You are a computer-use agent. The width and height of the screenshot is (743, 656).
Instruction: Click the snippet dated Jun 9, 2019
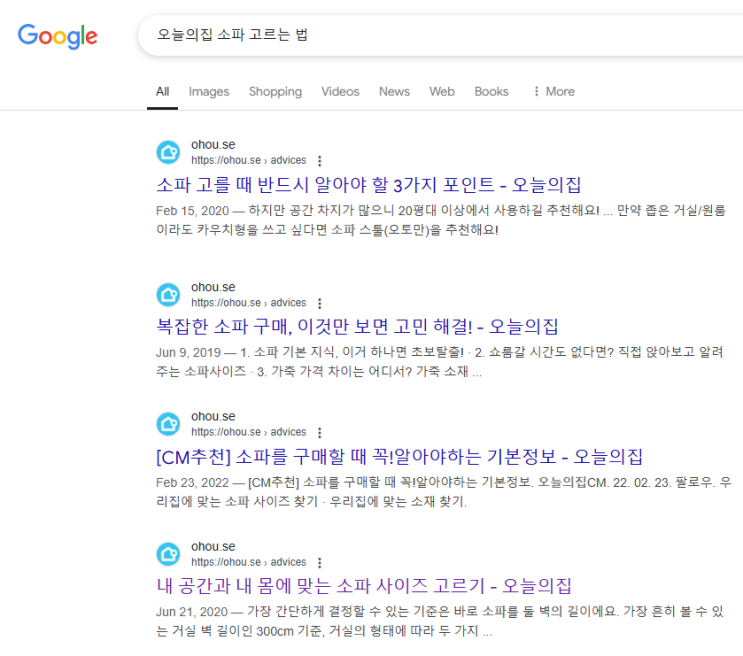pyautogui.click(x=440, y=362)
